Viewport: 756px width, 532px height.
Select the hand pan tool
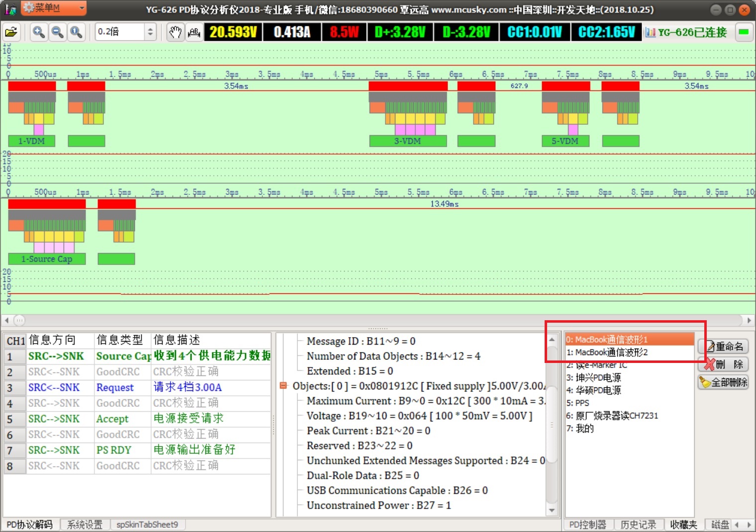coord(175,32)
